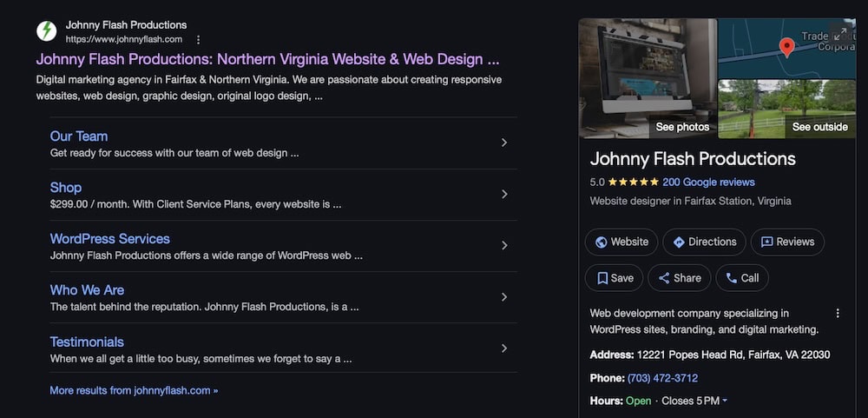
Task: Expand the WordPress Services row chevron
Action: 504,245
